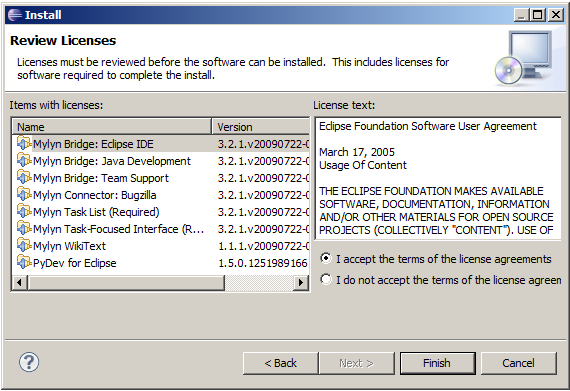Select the 'Mylyn Task-Focused Interface (R...' row

tap(161, 229)
